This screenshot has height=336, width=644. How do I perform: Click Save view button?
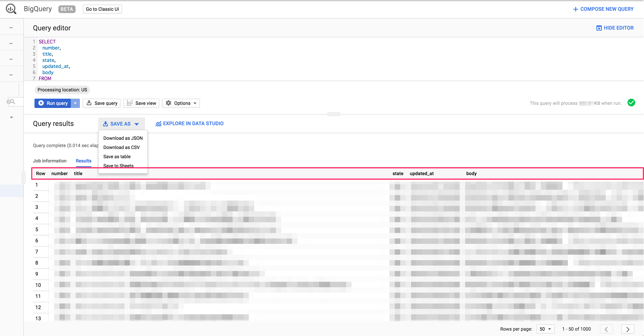[141, 103]
